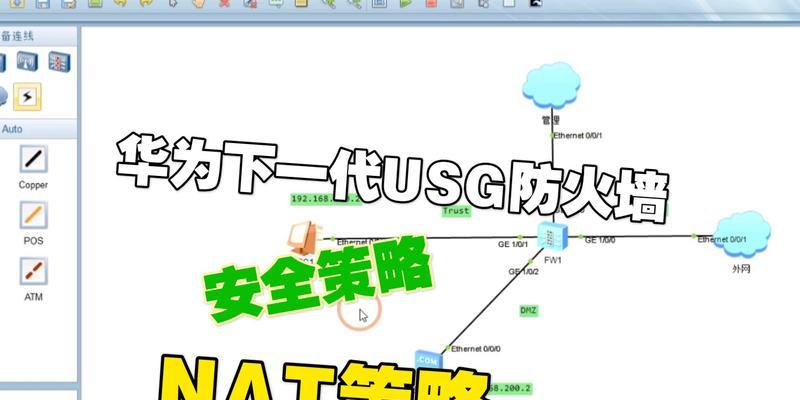Choose the firewall device category icon
This screenshot has height=400, width=800.
click(x=59, y=62)
